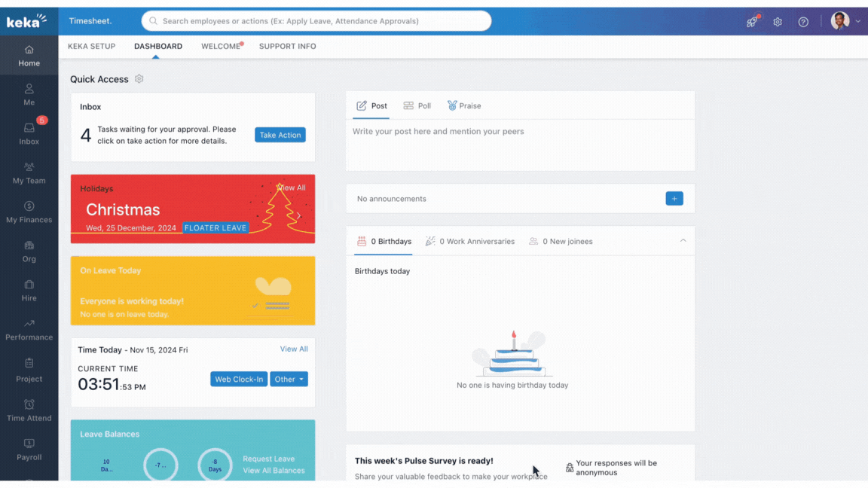Screen dimensions: 868x488
Task: Click the Request Leave link
Action: click(x=268, y=459)
